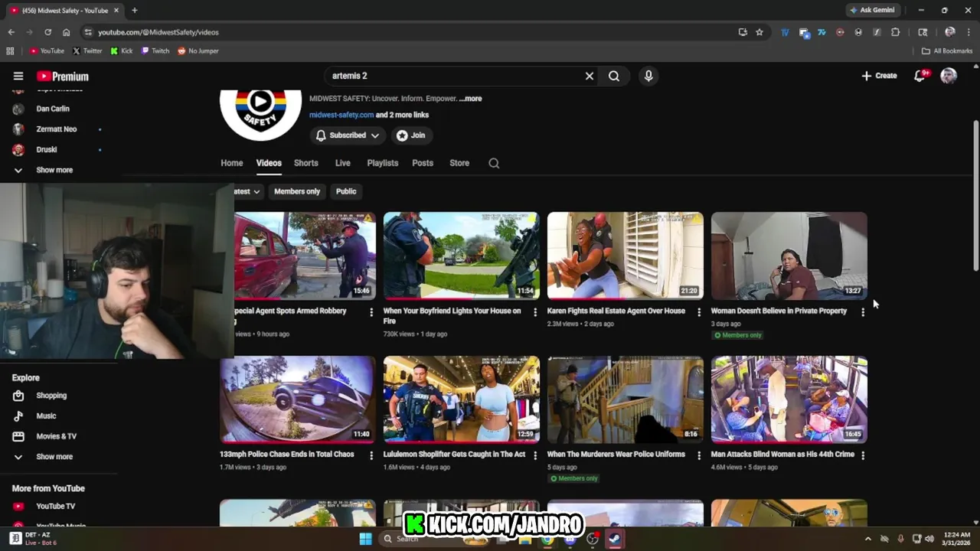Select the Videos tab

coord(269,163)
